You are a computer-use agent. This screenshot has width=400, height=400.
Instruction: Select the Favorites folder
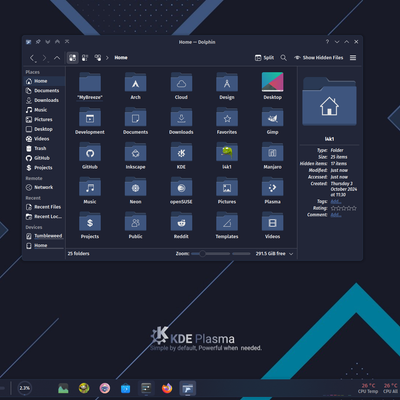pos(227,121)
